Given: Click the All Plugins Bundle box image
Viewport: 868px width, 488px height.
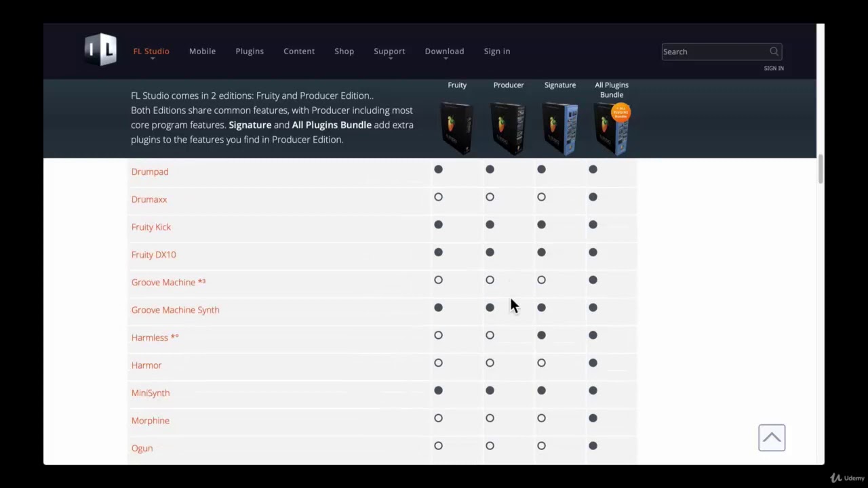Looking at the screenshot, I should 612,128.
